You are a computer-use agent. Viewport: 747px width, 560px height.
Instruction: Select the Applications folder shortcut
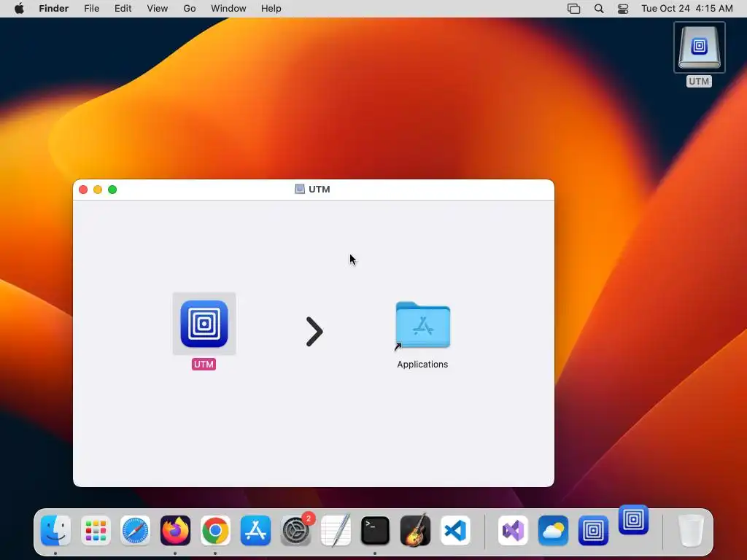[x=423, y=326]
